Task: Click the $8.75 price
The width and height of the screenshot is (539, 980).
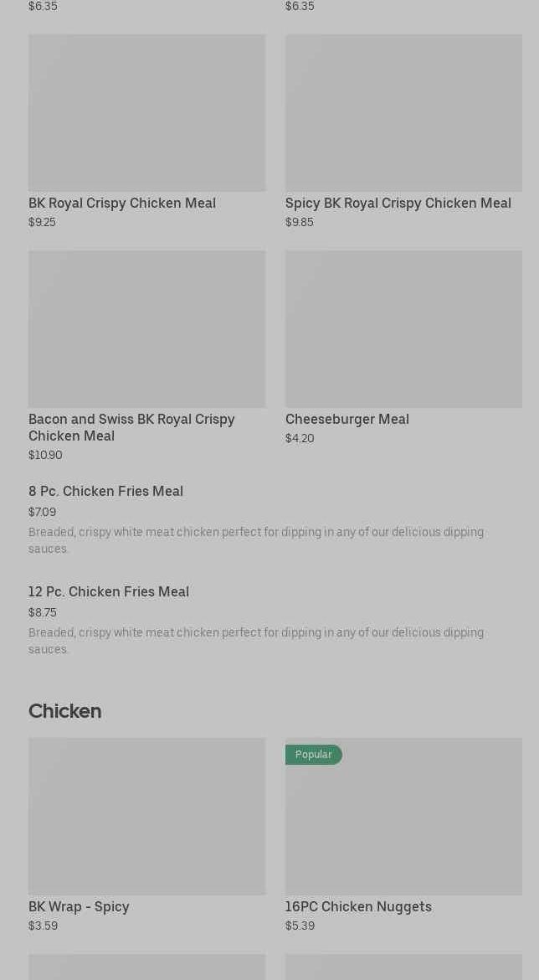Action: point(43,612)
